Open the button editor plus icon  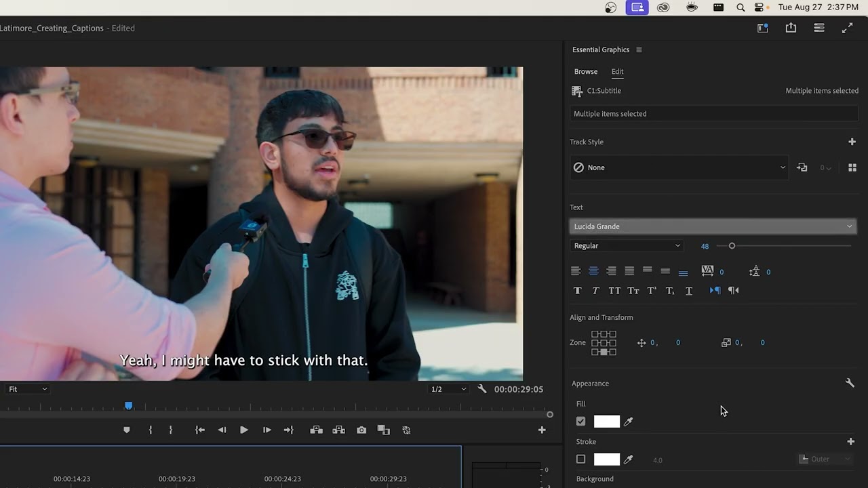coord(542,430)
